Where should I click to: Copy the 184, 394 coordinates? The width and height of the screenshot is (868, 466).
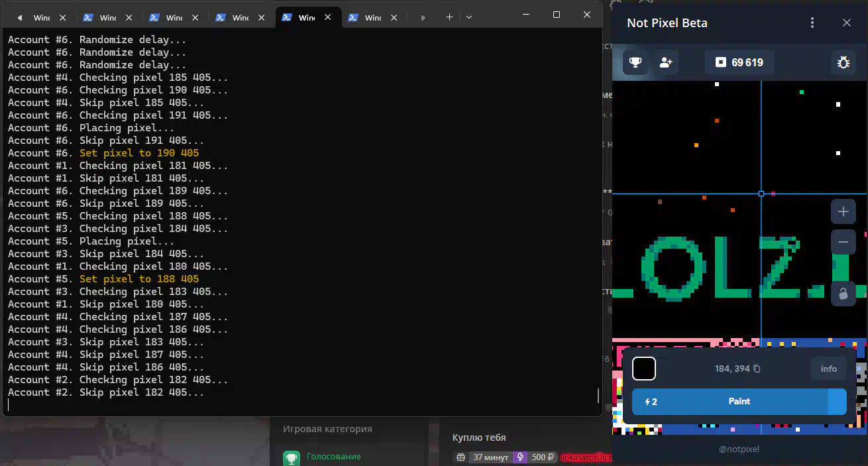(757, 369)
